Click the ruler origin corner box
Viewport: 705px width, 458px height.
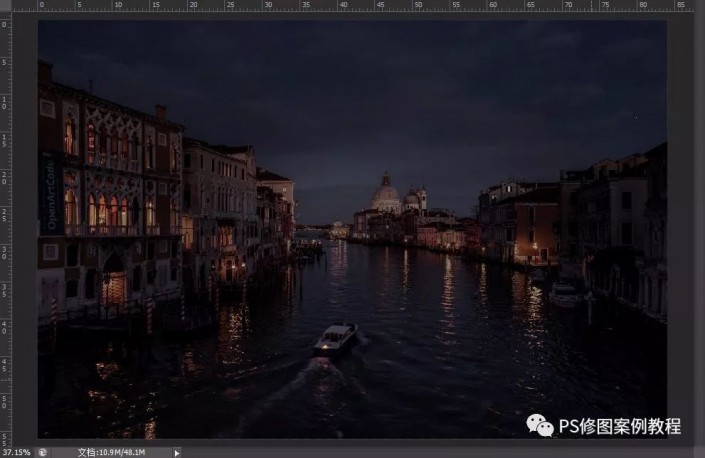pos(5,6)
